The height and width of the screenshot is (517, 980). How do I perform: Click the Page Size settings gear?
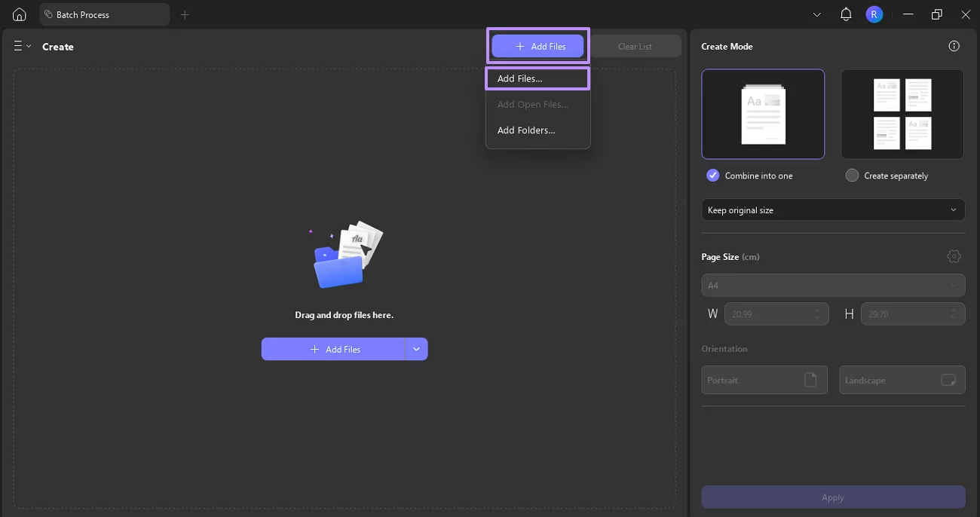(x=954, y=256)
